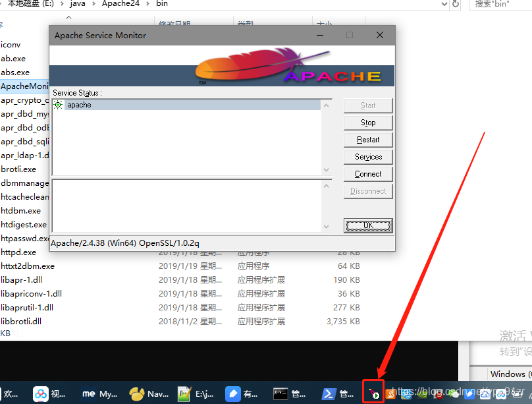The height and width of the screenshot is (404, 532).
Task: Select libaprutil-1.dll in the file list
Action: tap(27, 308)
